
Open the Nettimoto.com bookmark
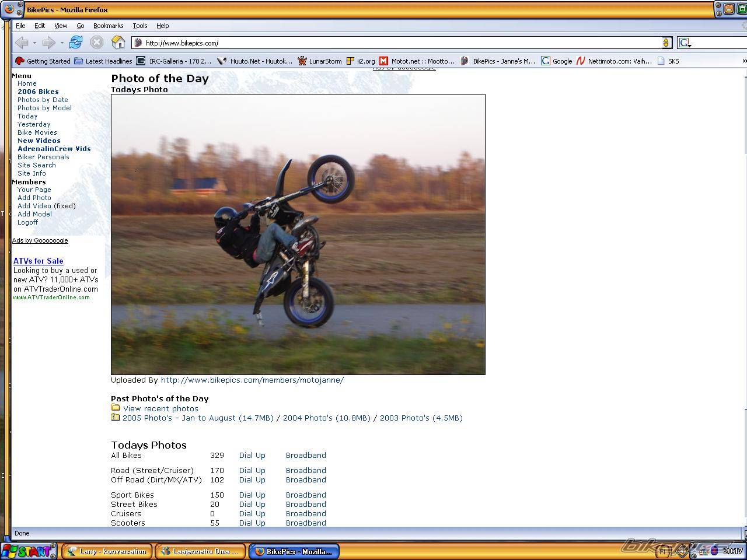coord(615,61)
